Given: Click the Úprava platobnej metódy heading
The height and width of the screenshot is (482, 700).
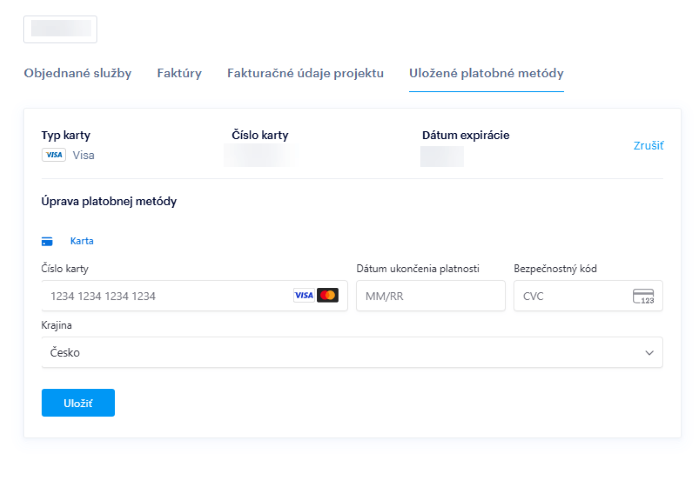Looking at the screenshot, I should tap(109, 201).
